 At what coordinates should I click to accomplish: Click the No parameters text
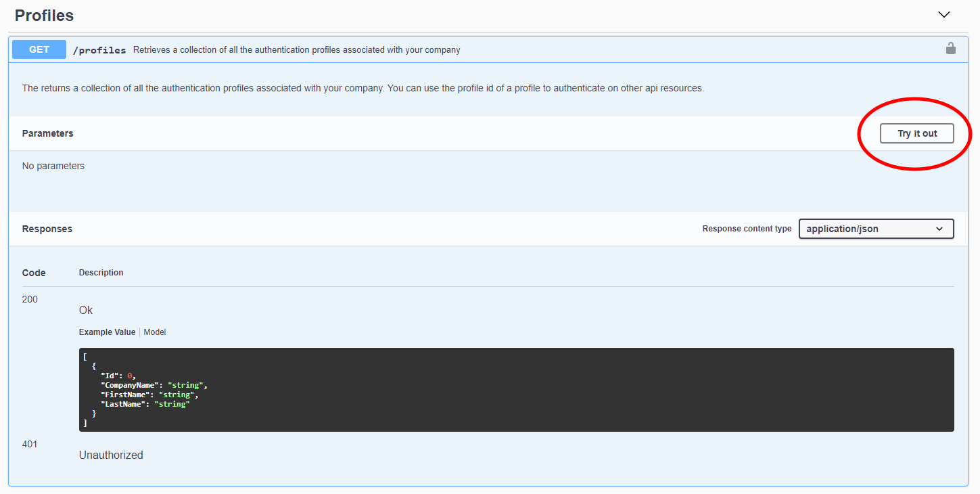(53, 166)
